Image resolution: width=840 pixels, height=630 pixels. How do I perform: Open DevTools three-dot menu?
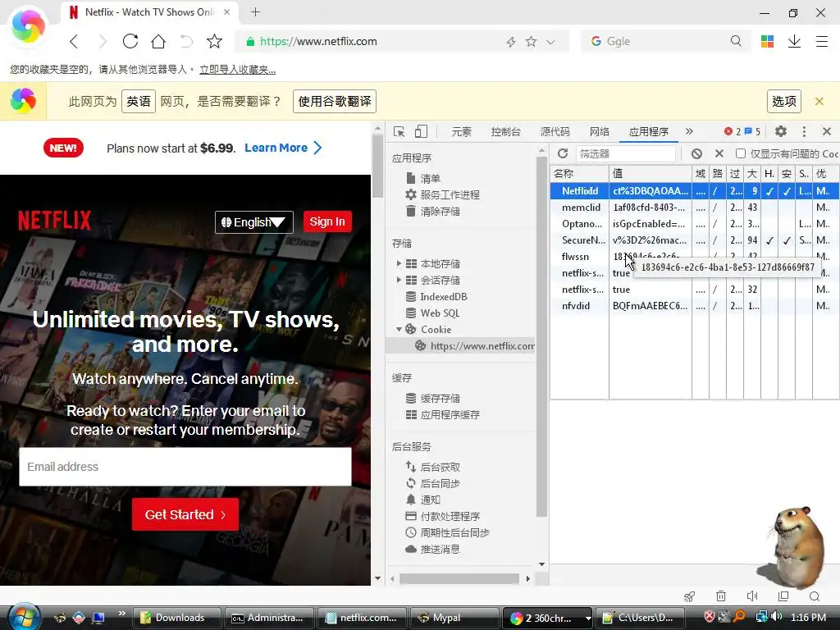pyautogui.click(x=804, y=131)
